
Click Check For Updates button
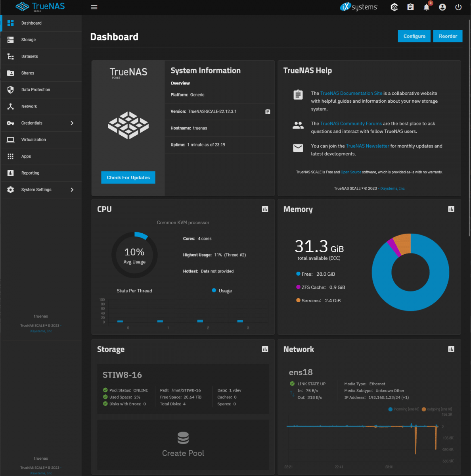pos(128,178)
